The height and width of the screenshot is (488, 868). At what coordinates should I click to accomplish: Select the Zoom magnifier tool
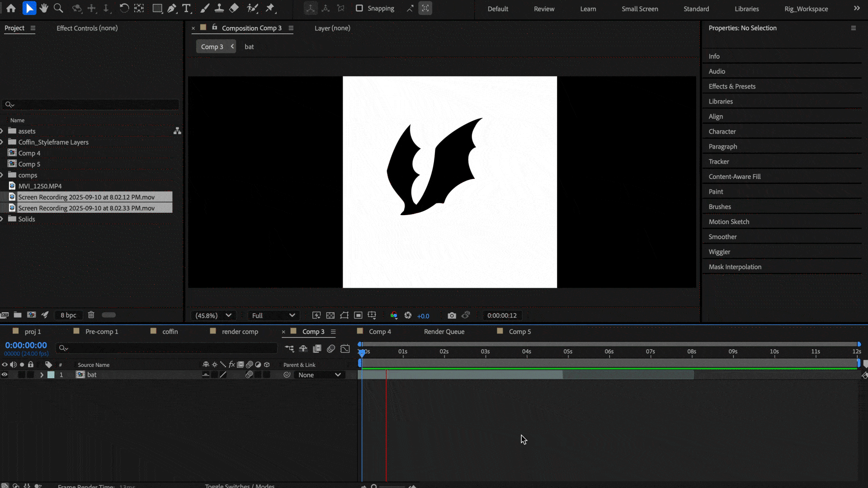[58, 8]
